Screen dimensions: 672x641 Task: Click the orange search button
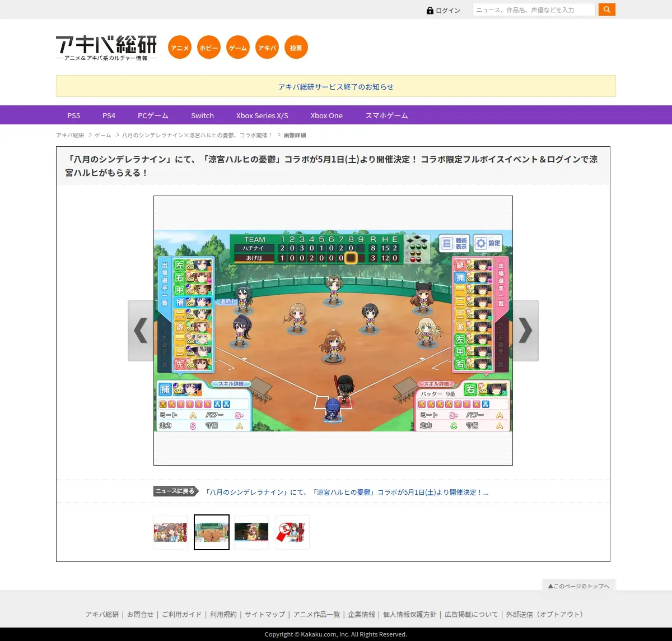click(607, 10)
